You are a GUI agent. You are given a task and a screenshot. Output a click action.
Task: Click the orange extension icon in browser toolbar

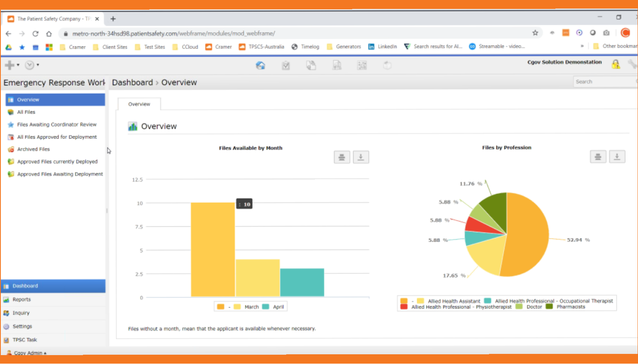click(566, 33)
